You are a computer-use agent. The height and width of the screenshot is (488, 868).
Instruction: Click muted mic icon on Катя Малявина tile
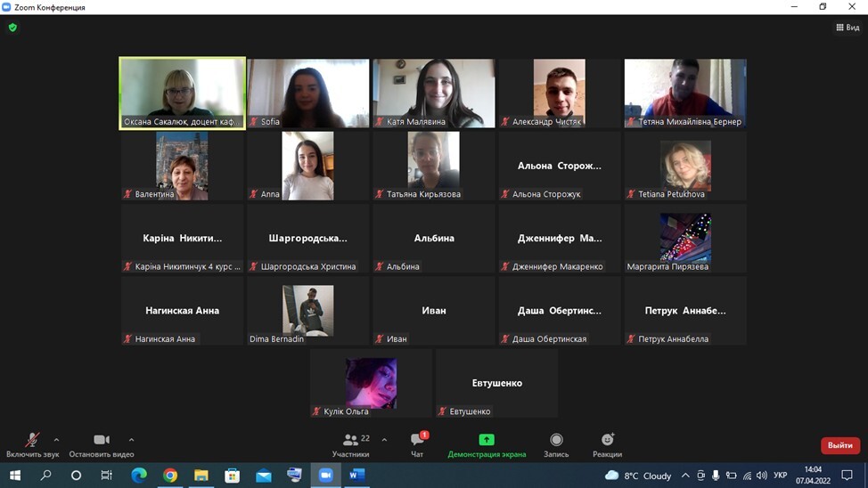(380, 122)
